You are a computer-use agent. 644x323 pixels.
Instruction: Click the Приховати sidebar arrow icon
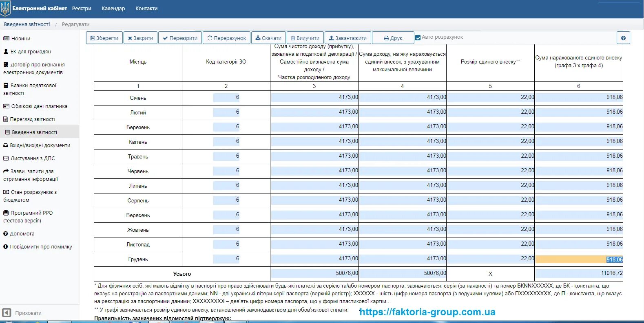click(x=7, y=313)
